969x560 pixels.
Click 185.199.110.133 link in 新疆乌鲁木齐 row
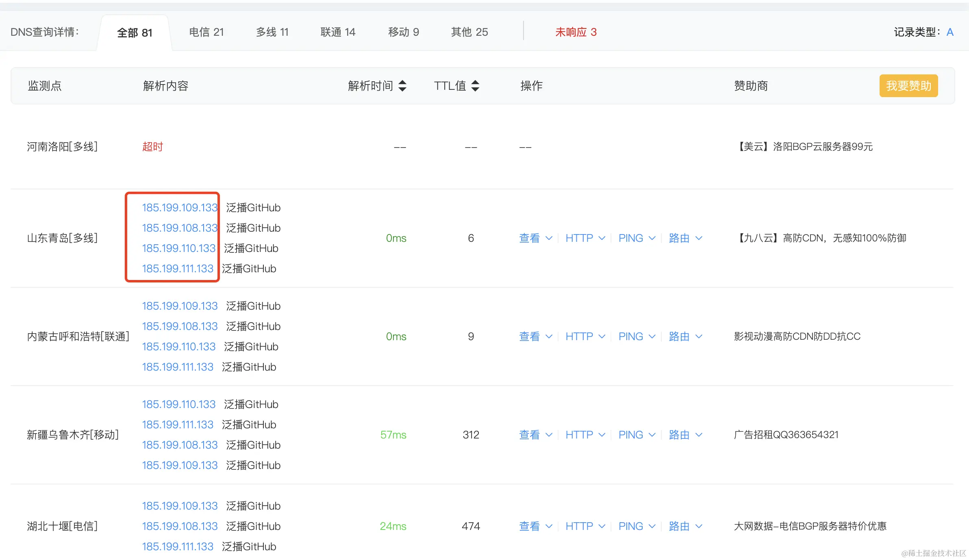click(x=178, y=404)
